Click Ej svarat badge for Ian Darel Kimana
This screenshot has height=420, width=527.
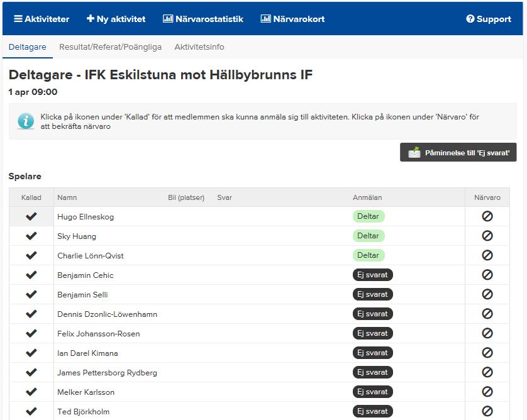[x=373, y=353]
